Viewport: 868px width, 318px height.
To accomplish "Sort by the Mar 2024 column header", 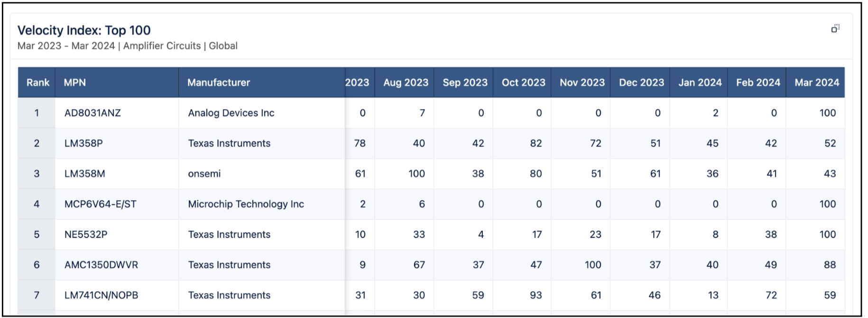I will [817, 83].
